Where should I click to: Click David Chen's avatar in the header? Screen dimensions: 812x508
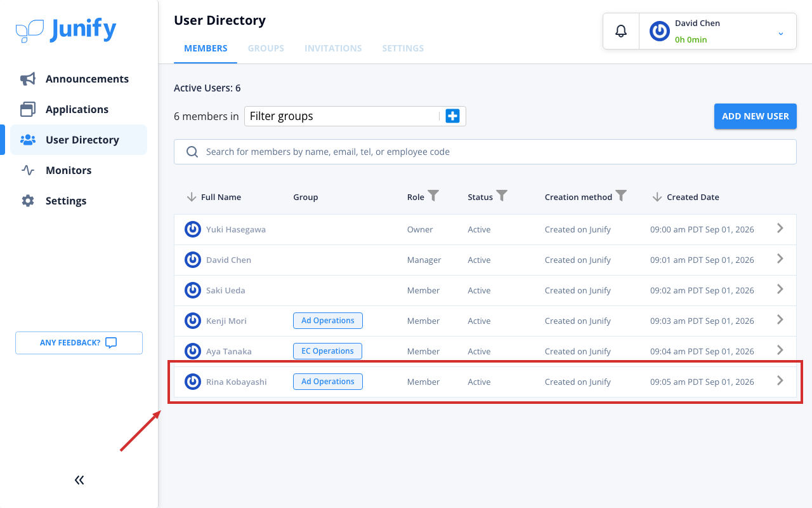[660, 31]
